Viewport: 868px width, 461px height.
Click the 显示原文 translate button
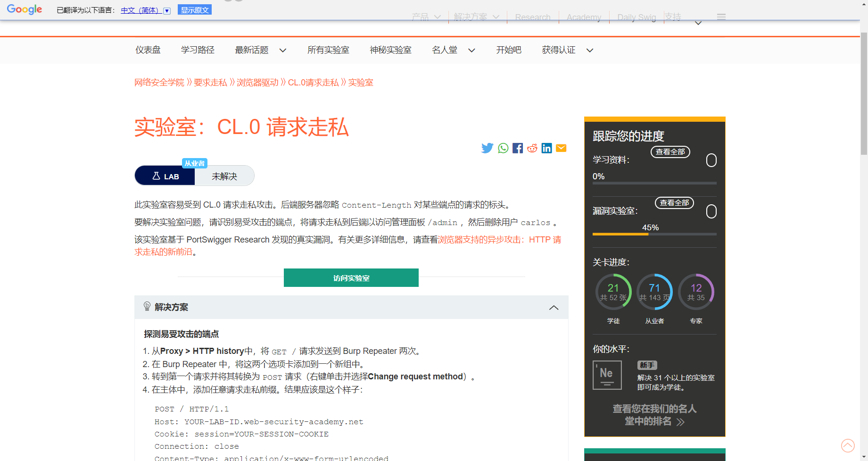(x=194, y=9)
